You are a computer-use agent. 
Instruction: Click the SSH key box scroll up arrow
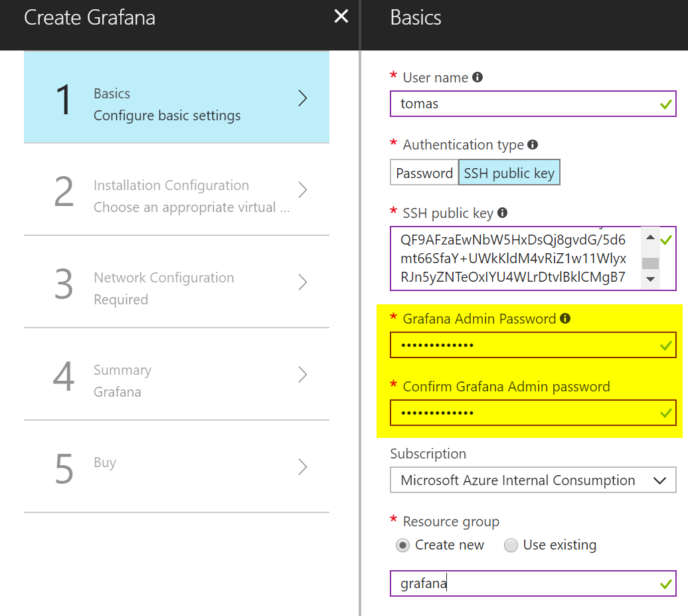coord(650,237)
